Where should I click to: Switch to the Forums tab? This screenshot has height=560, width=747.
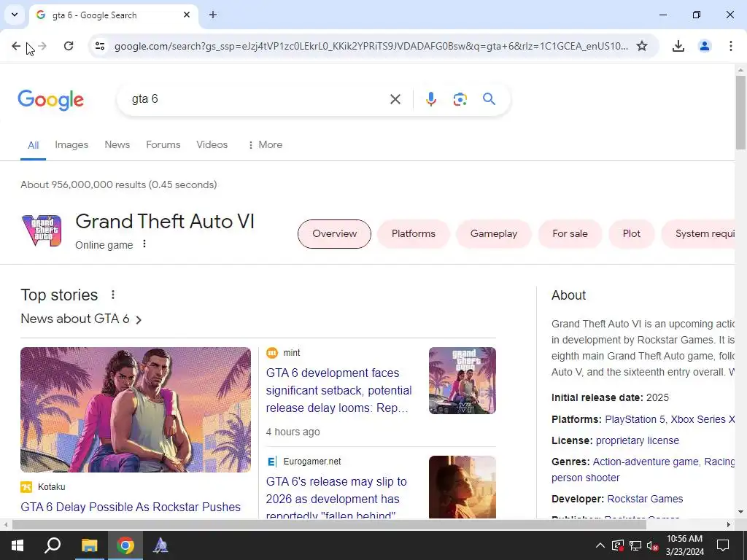tap(163, 145)
